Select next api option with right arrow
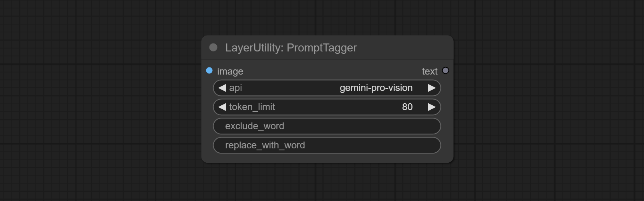 pyautogui.click(x=432, y=88)
